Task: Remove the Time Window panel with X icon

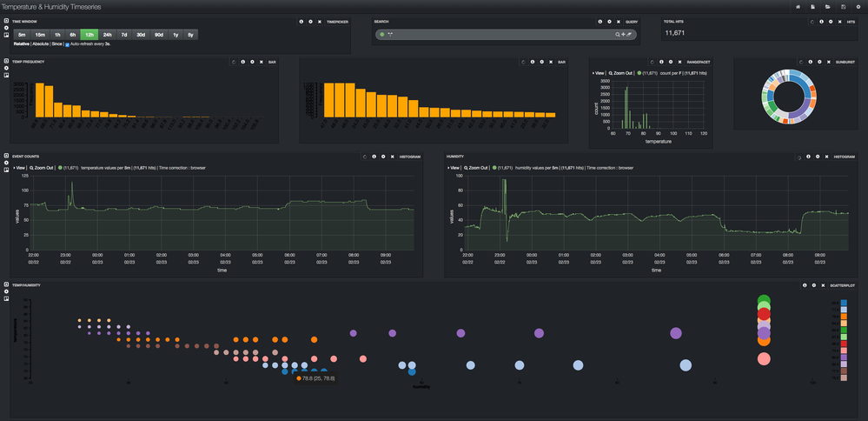Action: point(320,21)
